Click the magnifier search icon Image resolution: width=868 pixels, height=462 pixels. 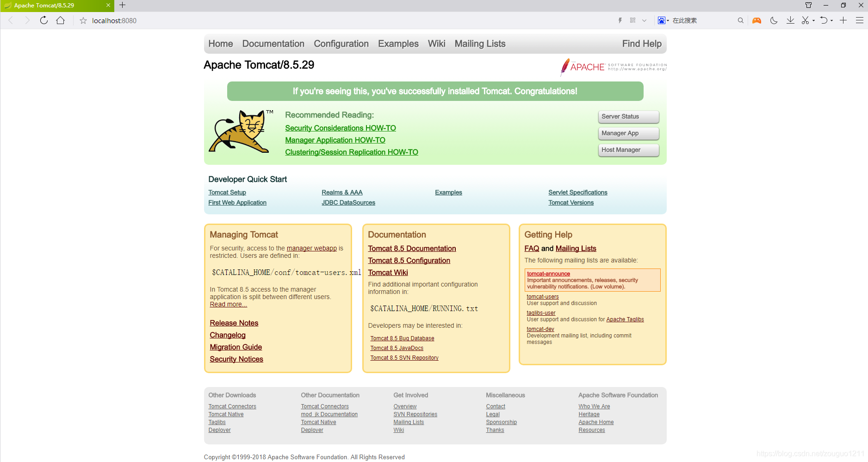[x=740, y=20]
